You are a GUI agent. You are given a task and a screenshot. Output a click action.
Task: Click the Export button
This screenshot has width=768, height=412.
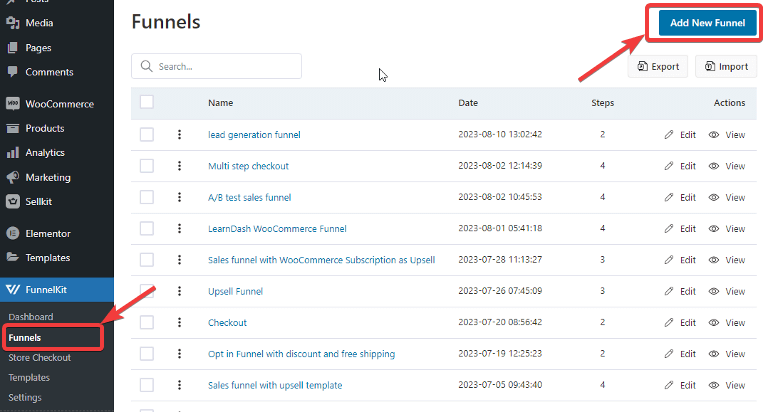click(x=657, y=67)
